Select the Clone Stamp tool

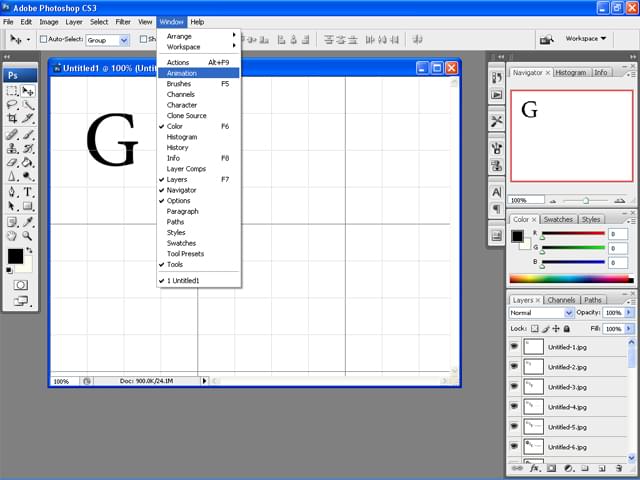(12, 148)
